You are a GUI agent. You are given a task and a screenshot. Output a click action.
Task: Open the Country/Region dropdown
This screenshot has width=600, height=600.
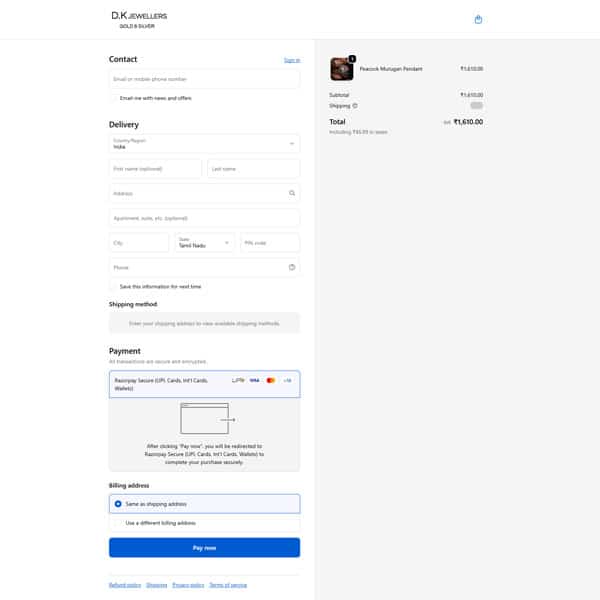click(204, 144)
